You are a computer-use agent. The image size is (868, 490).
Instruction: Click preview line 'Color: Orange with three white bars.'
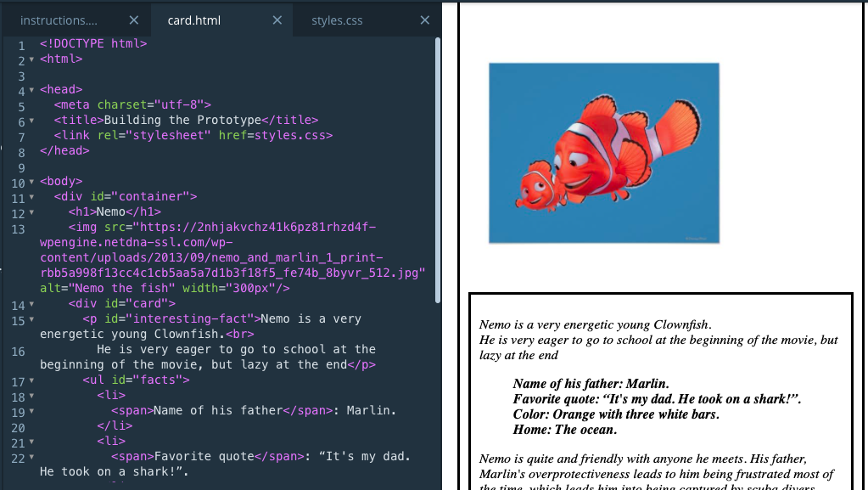(x=615, y=414)
